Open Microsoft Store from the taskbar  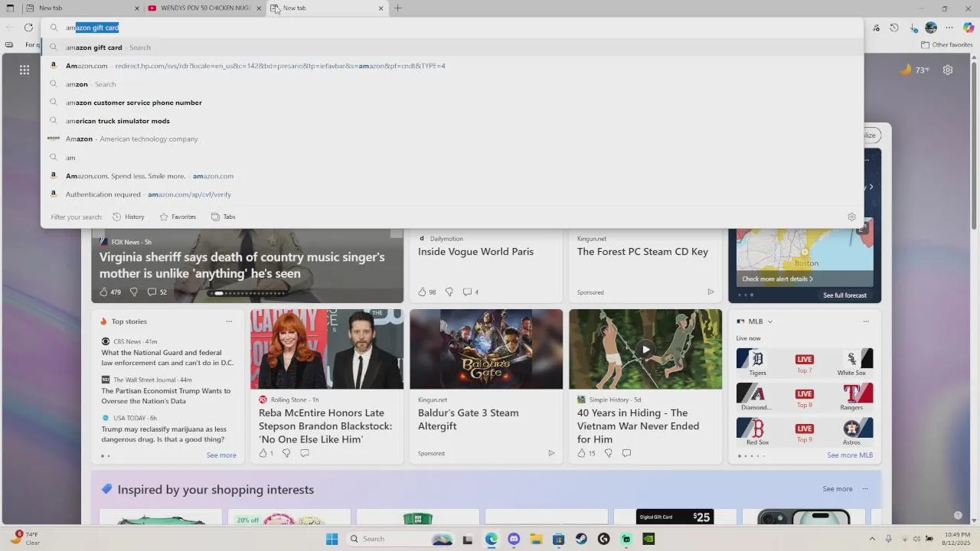coord(559,539)
